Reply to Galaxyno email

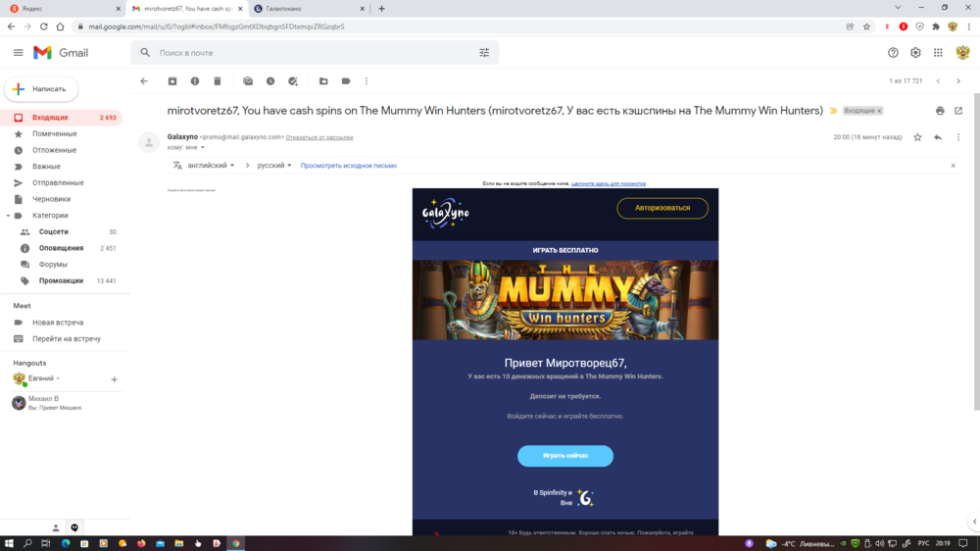pos(938,137)
